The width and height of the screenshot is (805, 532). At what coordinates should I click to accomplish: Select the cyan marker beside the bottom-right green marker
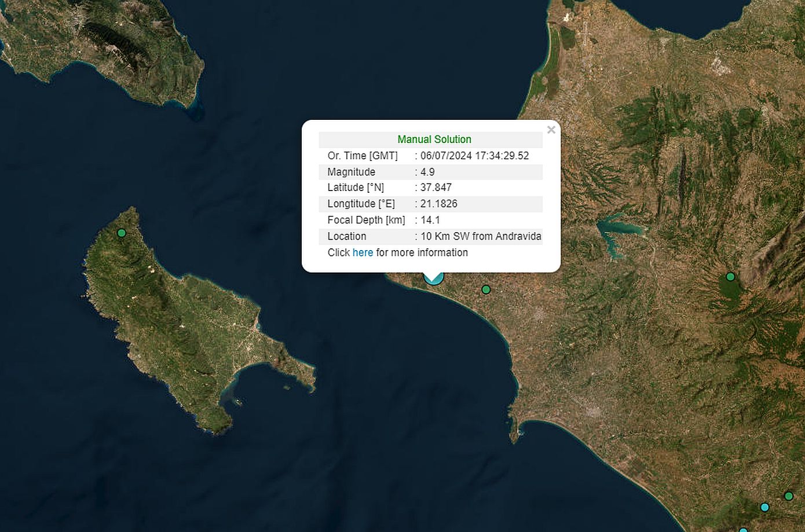764,508
